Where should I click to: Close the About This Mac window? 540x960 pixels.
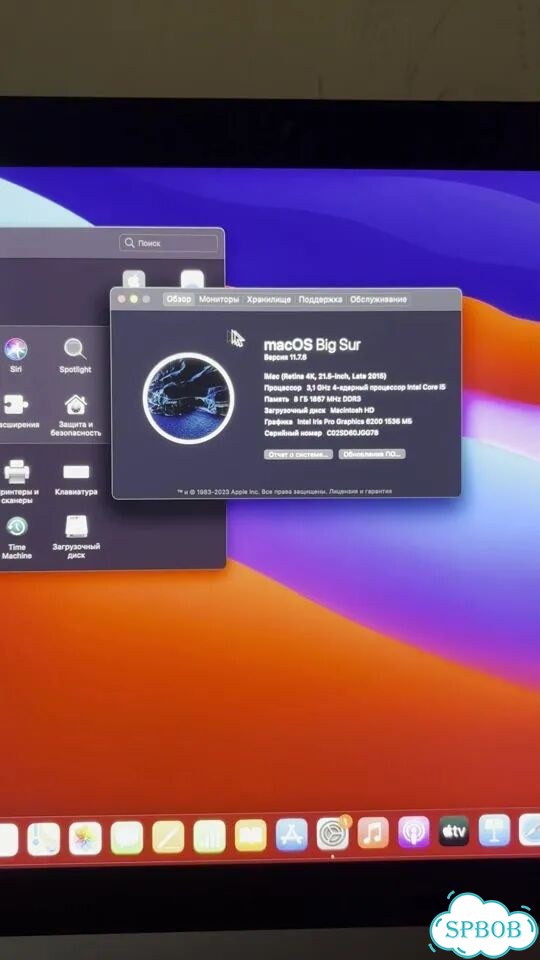(121, 299)
